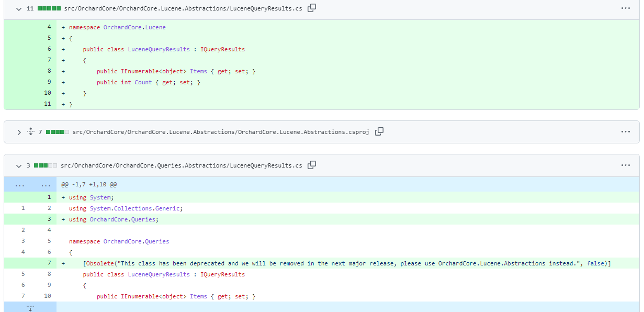Click the 'public int Count { get; set; }' line

click(x=348, y=82)
